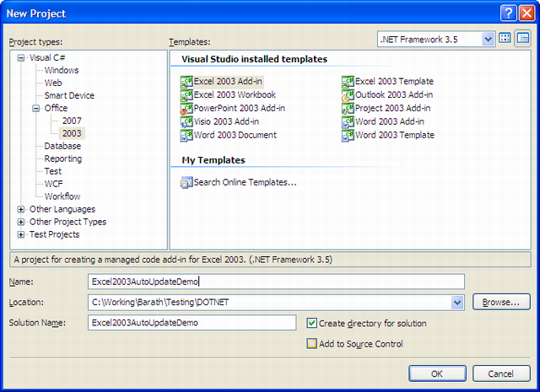This screenshot has height=392, width=540.
Task: Select Windows project type
Action: pyautogui.click(x=62, y=70)
